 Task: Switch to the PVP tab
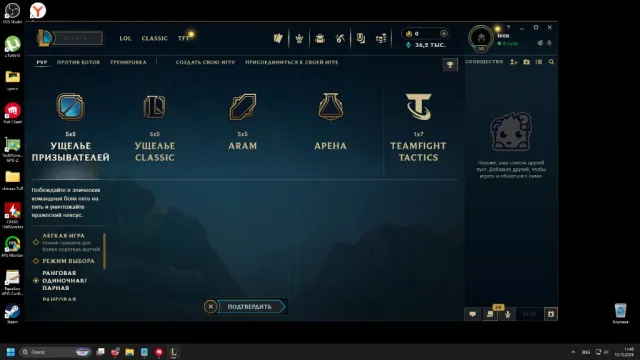click(42, 62)
